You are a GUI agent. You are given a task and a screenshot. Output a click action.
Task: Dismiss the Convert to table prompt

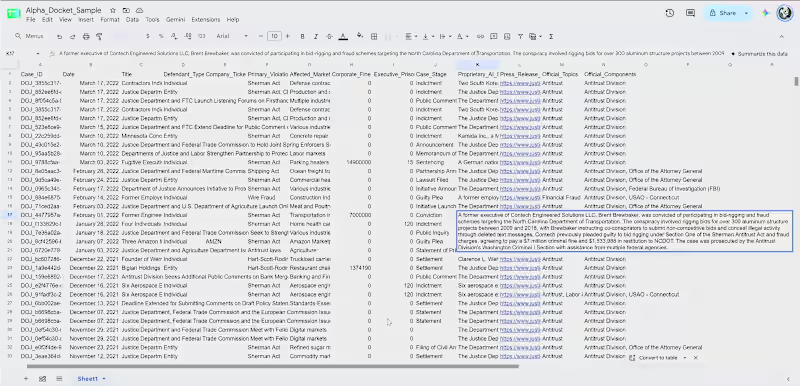(695, 358)
